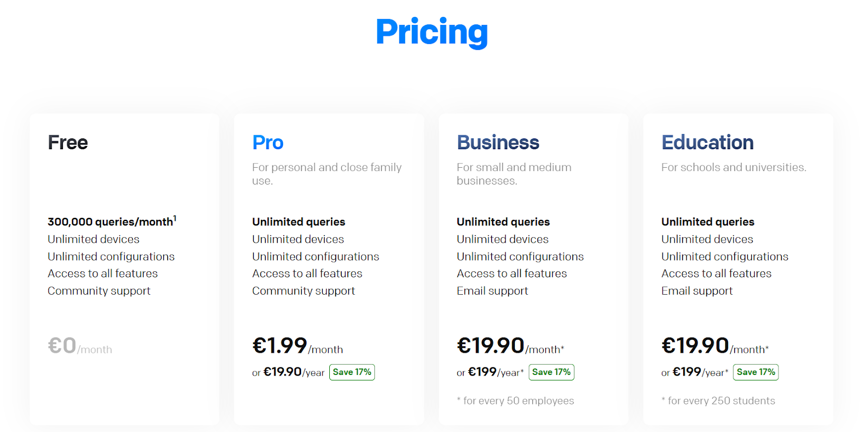The height and width of the screenshot is (432, 868).
Task: Click "For schools and universities" description
Action: coord(733,168)
